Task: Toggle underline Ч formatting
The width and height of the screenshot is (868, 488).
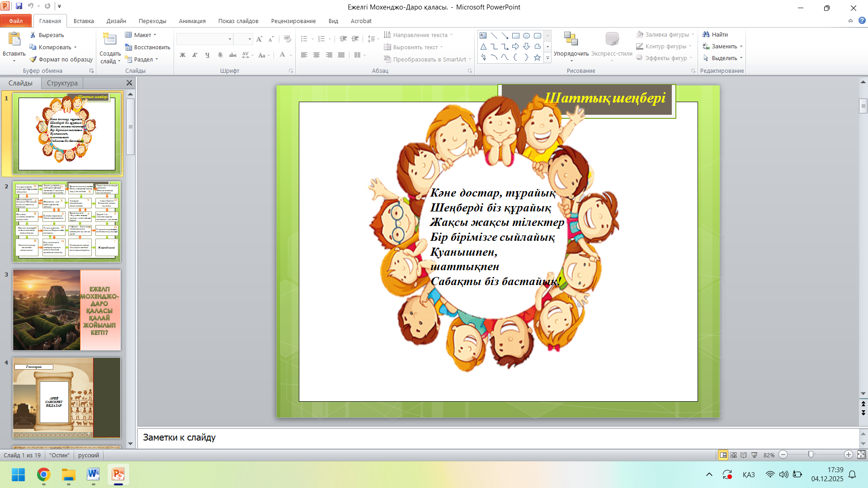Action: [x=208, y=55]
